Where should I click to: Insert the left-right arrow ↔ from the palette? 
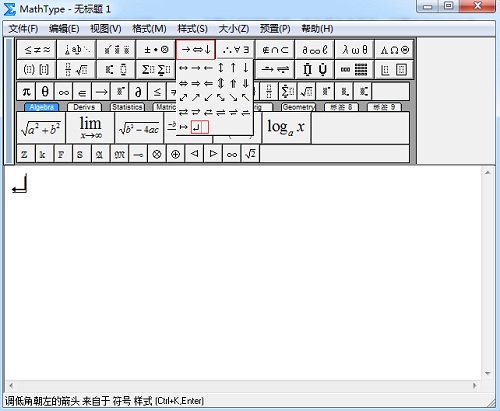pyautogui.click(x=183, y=68)
